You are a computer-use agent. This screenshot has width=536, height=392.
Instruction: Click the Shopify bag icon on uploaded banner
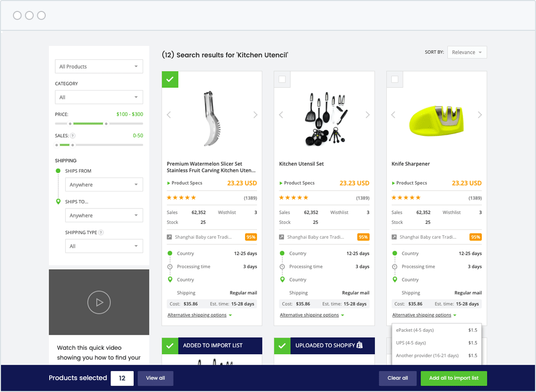(x=359, y=345)
